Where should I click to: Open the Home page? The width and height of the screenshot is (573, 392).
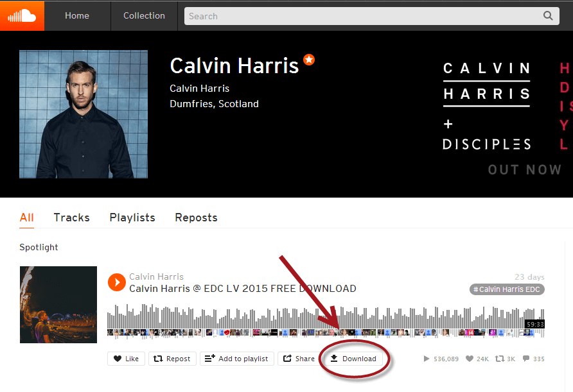pyautogui.click(x=77, y=15)
